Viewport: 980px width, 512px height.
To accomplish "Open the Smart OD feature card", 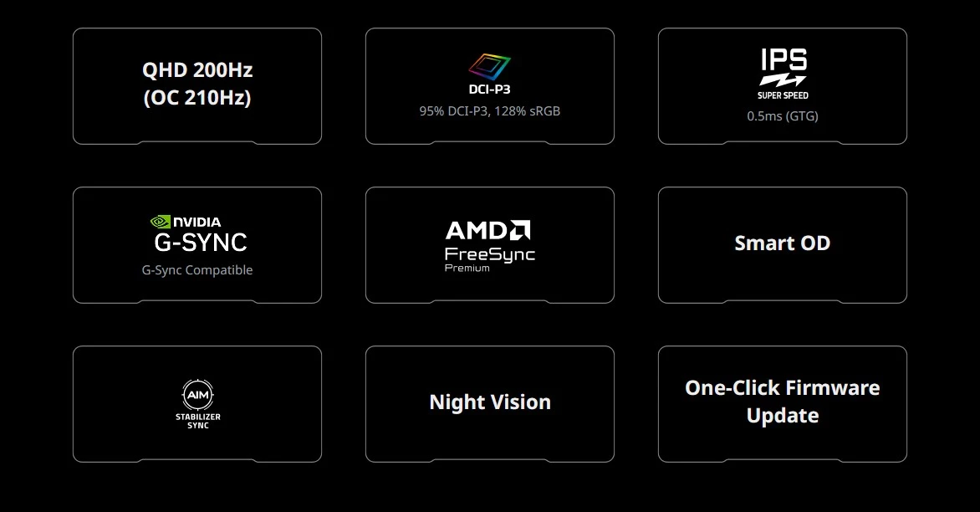I will point(783,243).
